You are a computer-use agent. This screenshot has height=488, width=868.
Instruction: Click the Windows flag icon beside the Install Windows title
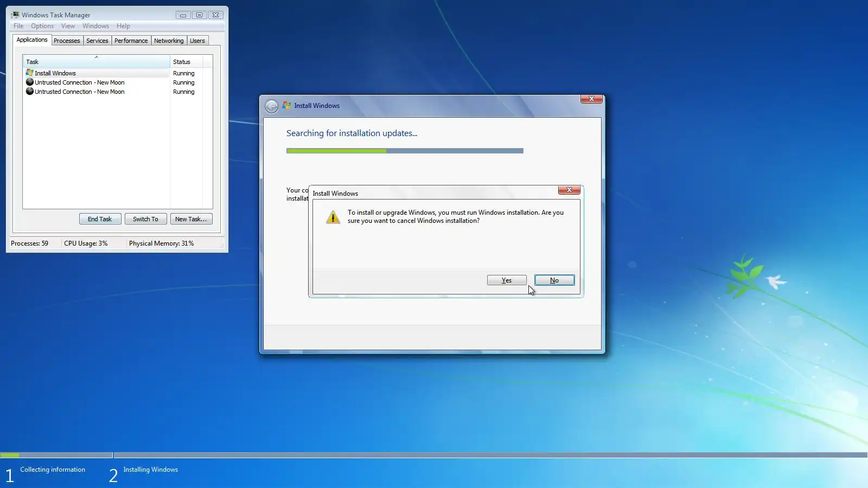pos(286,105)
